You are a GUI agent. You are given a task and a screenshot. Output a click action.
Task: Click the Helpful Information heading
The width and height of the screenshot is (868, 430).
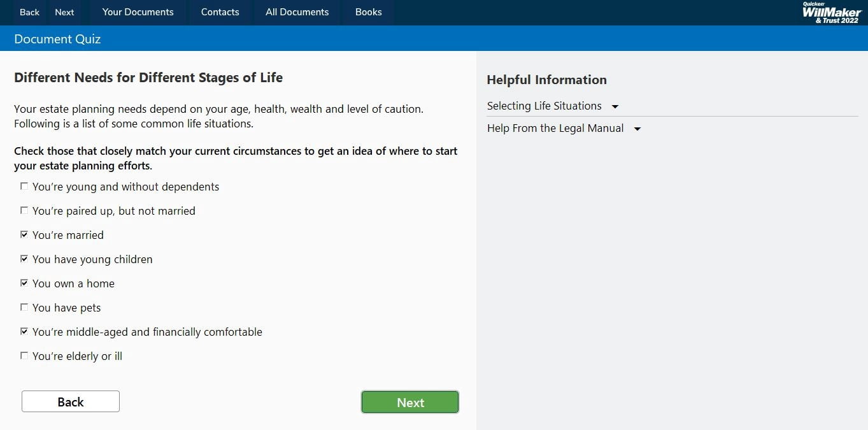pos(546,80)
